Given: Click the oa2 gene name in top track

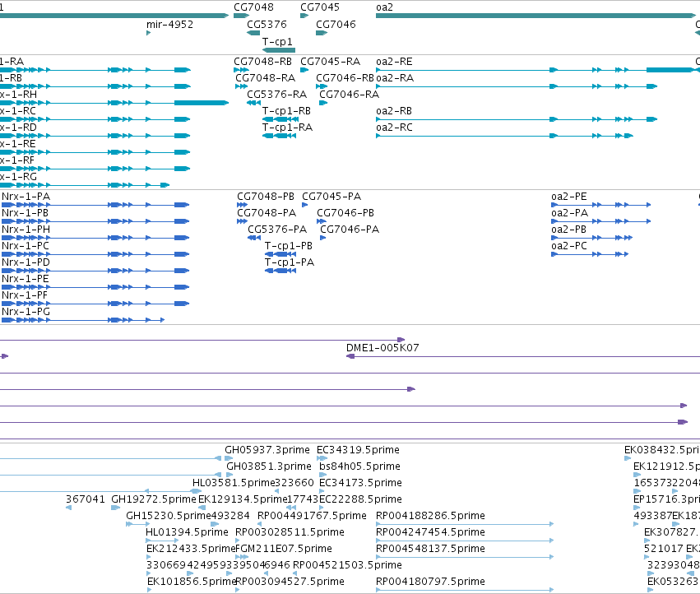Looking at the screenshot, I should (384, 7).
